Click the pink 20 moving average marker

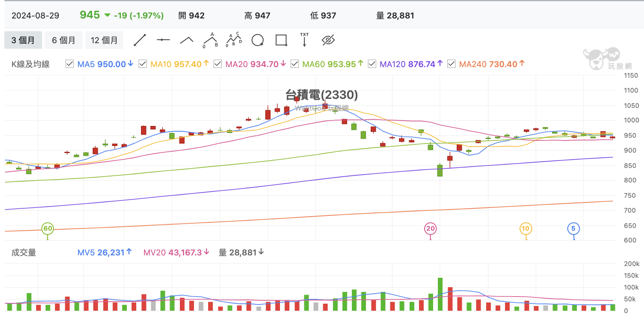(430, 228)
